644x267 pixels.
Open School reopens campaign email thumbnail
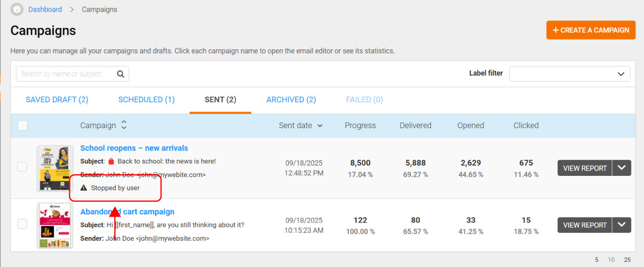click(x=55, y=168)
